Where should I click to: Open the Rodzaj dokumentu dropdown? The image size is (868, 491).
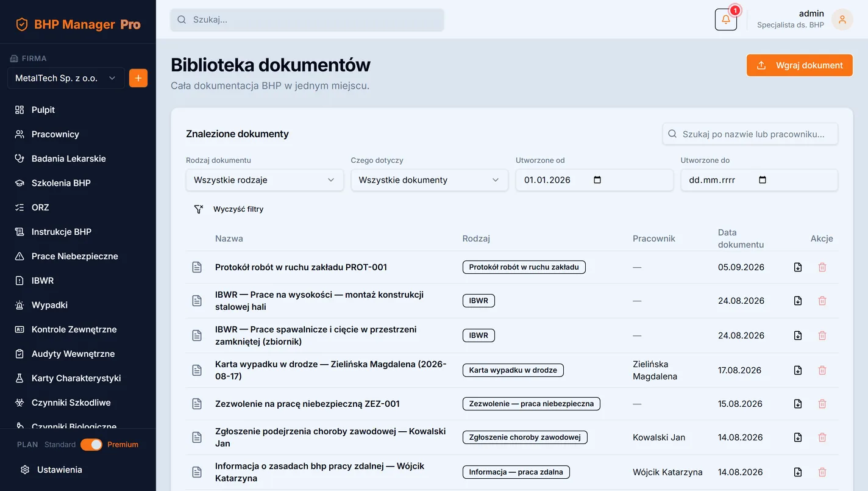pyautogui.click(x=265, y=180)
